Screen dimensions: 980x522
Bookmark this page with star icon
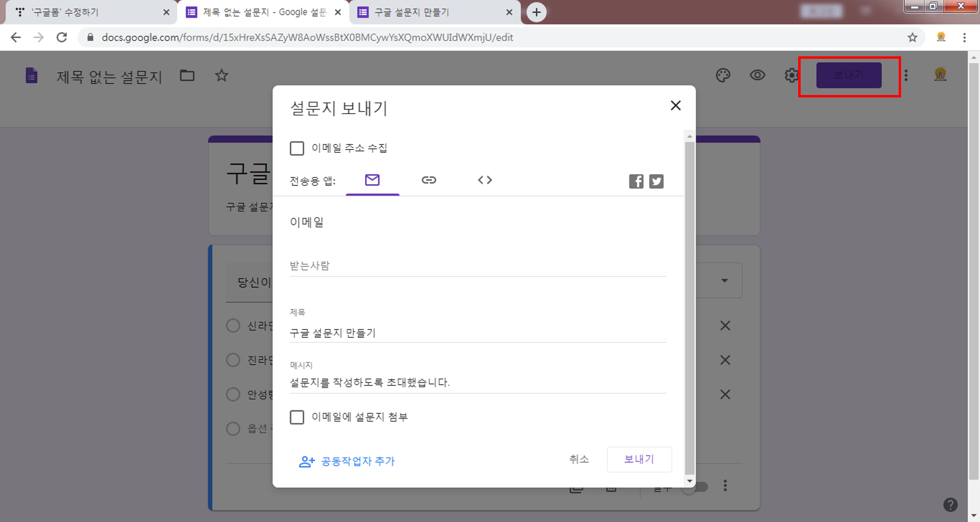(x=912, y=37)
